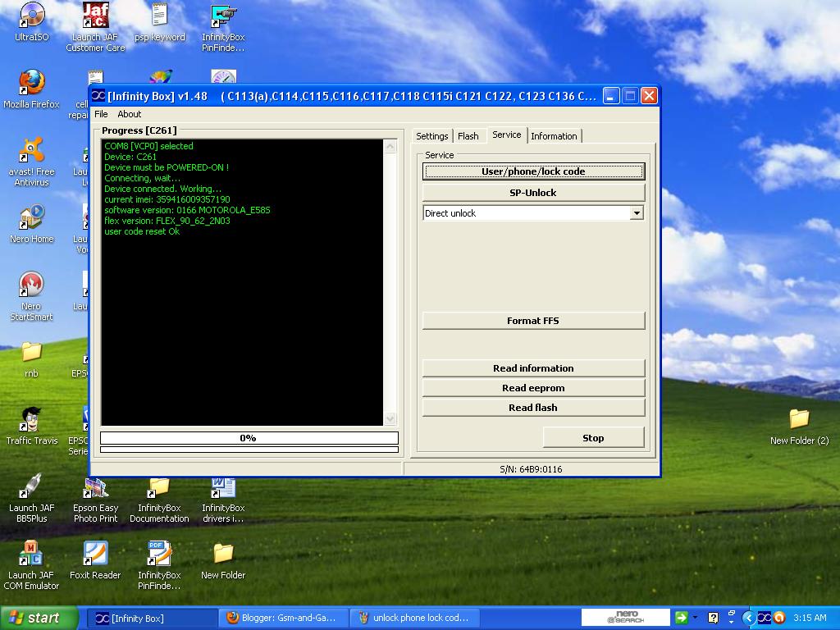Open the psp keyword text file icon

[160, 23]
